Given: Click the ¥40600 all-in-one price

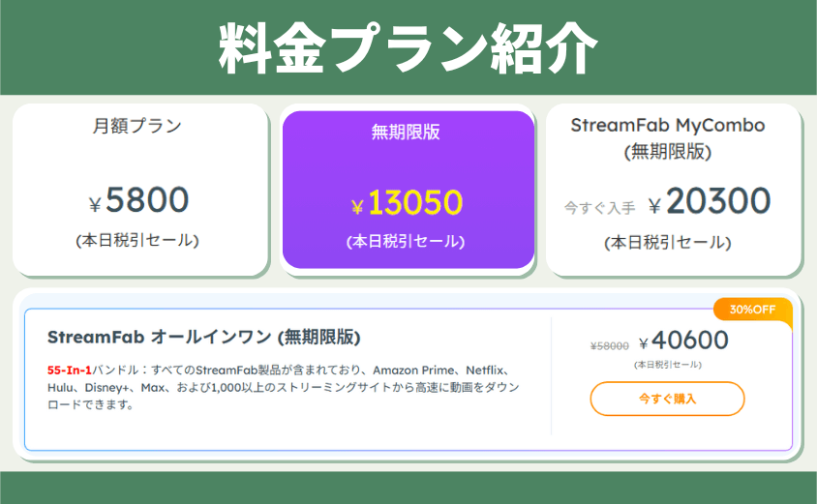Looking at the screenshot, I should (x=683, y=341).
